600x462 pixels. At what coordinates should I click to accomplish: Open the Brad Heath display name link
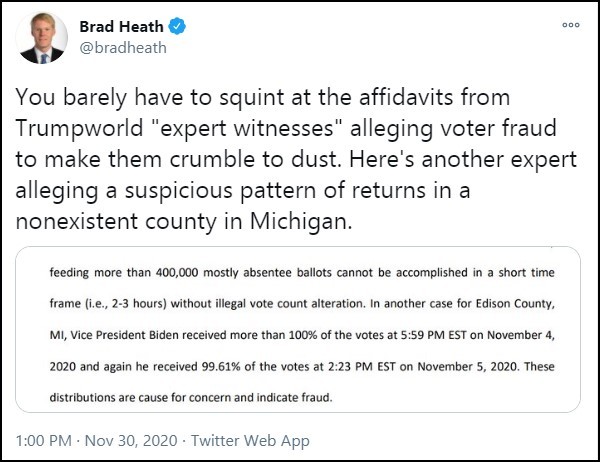tap(121, 26)
